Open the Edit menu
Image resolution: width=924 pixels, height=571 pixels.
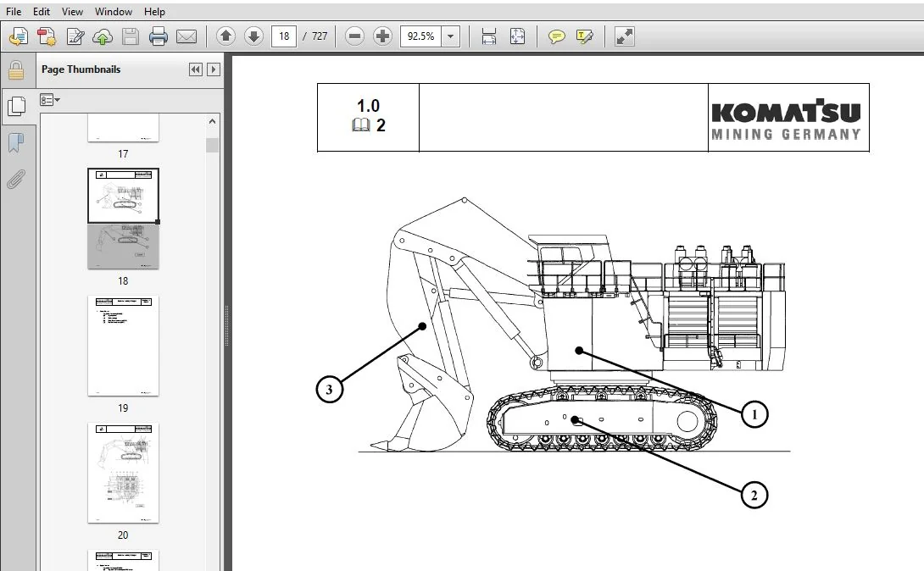(x=42, y=11)
